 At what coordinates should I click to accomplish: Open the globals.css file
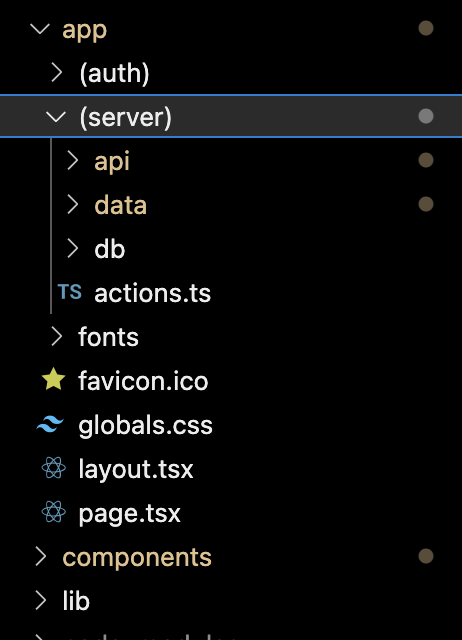[145, 426]
